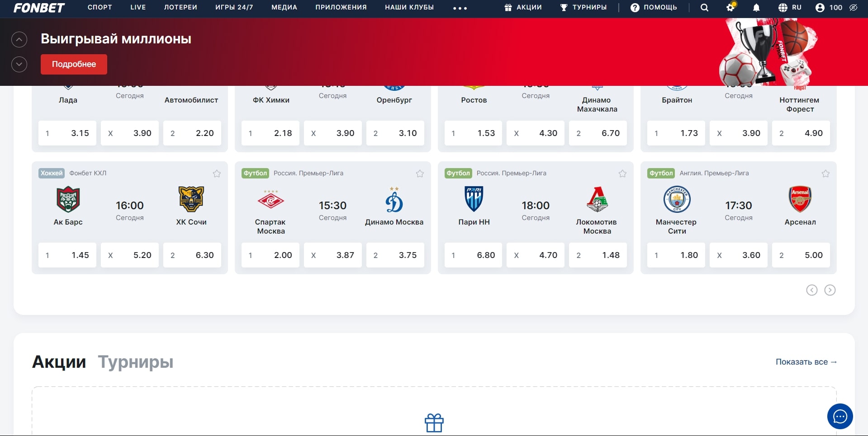Go to previous matches carousel page
868x436 pixels.
click(812, 290)
